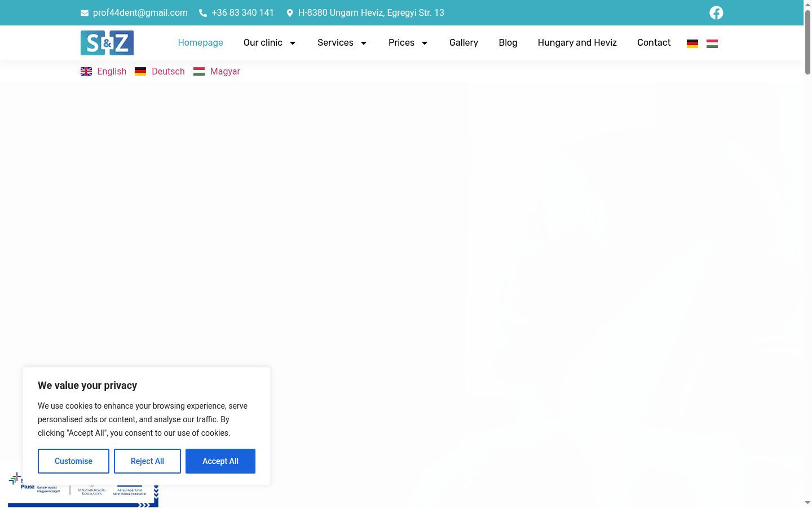Click the 'We value your privacy' heading
This screenshot has width=812, height=508.
click(x=87, y=386)
